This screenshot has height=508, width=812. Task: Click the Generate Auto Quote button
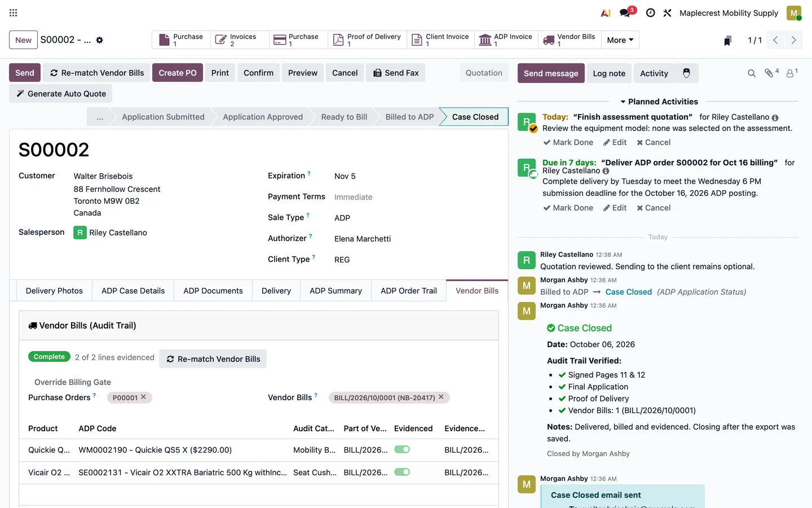[x=61, y=94]
